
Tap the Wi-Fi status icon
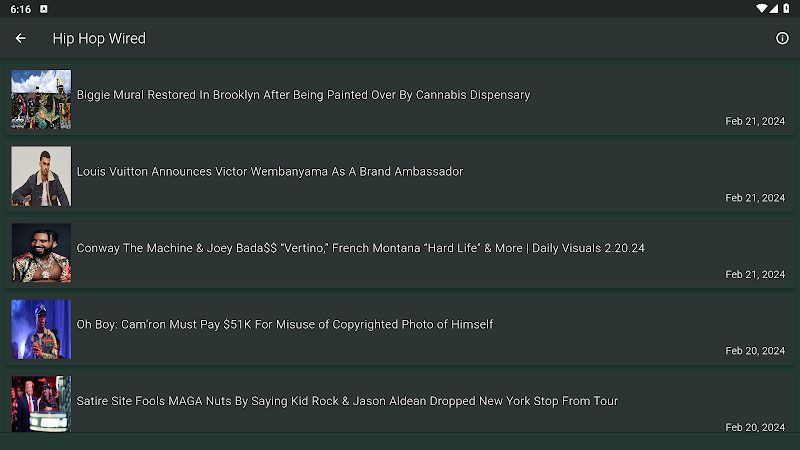click(761, 9)
